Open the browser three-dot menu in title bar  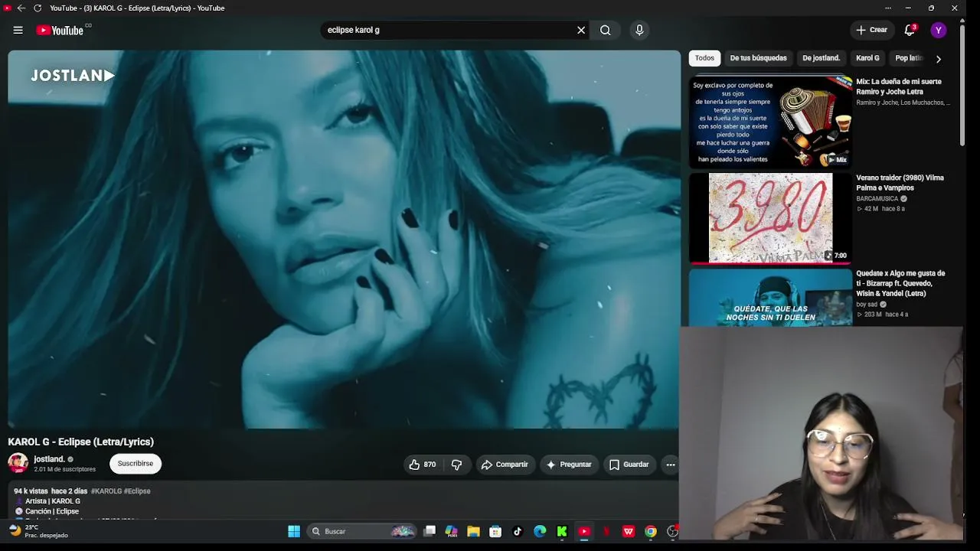(x=888, y=8)
